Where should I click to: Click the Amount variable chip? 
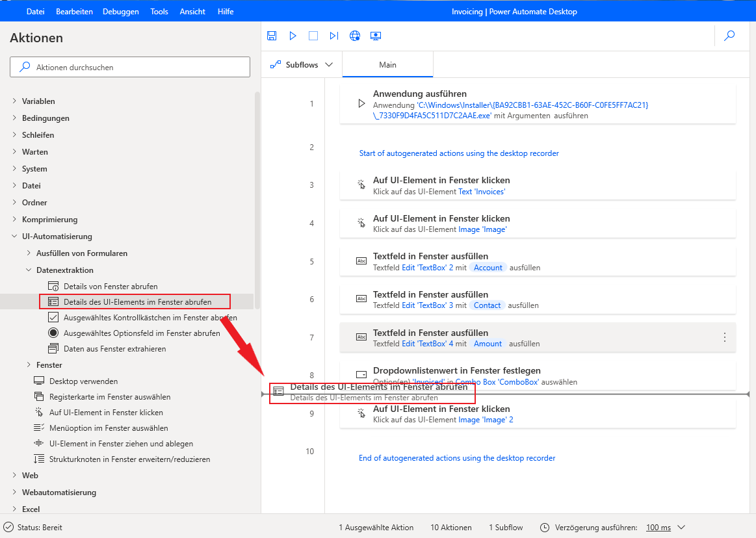point(488,344)
